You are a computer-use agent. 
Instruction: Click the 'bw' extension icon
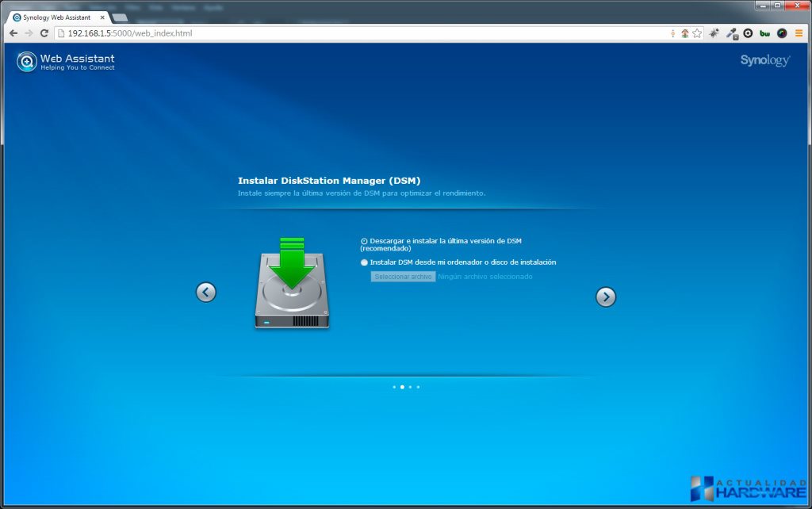pyautogui.click(x=764, y=33)
